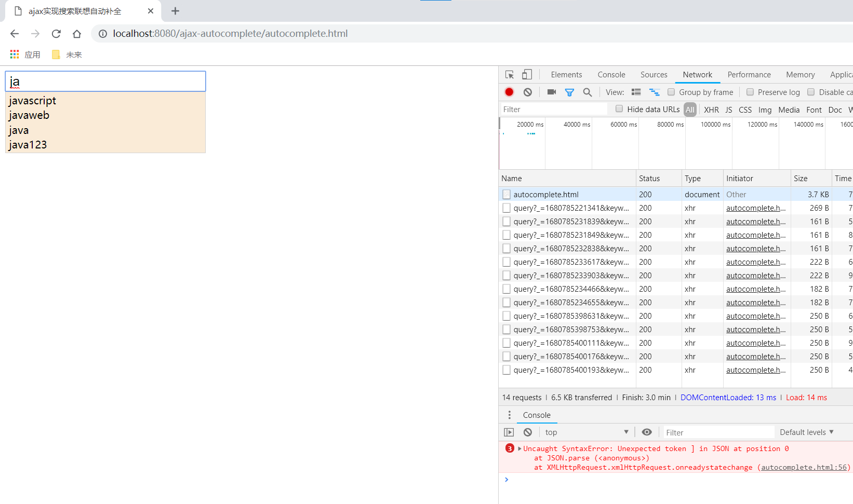Select request query?_=1680785400193
Image resolution: width=853 pixels, height=504 pixels.
[675, 370]
